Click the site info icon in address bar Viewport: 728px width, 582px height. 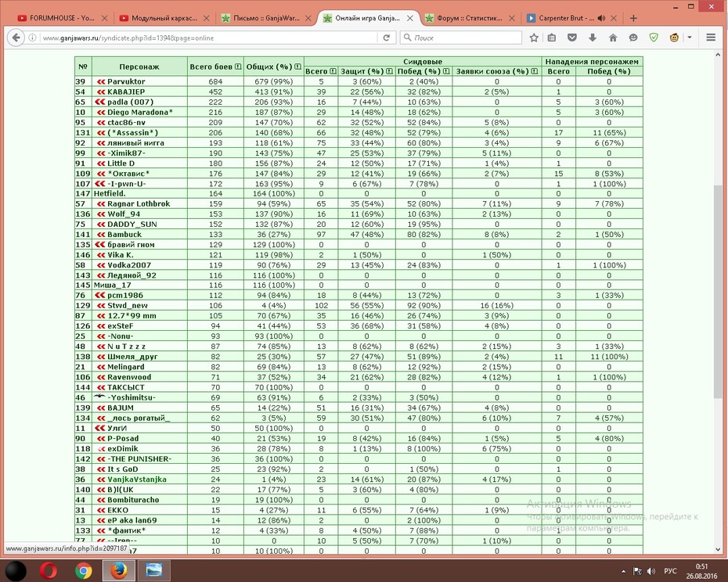[x=33, y=38]
